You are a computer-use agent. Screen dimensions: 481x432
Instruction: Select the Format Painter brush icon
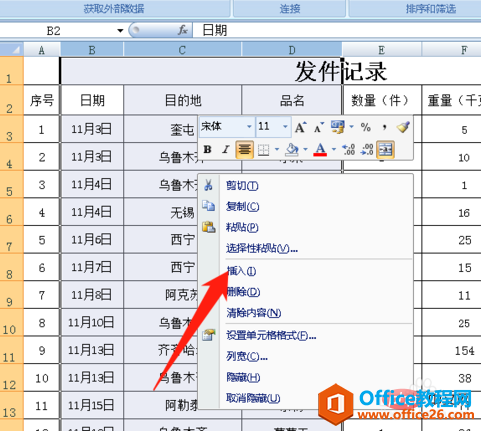point(403,127)
